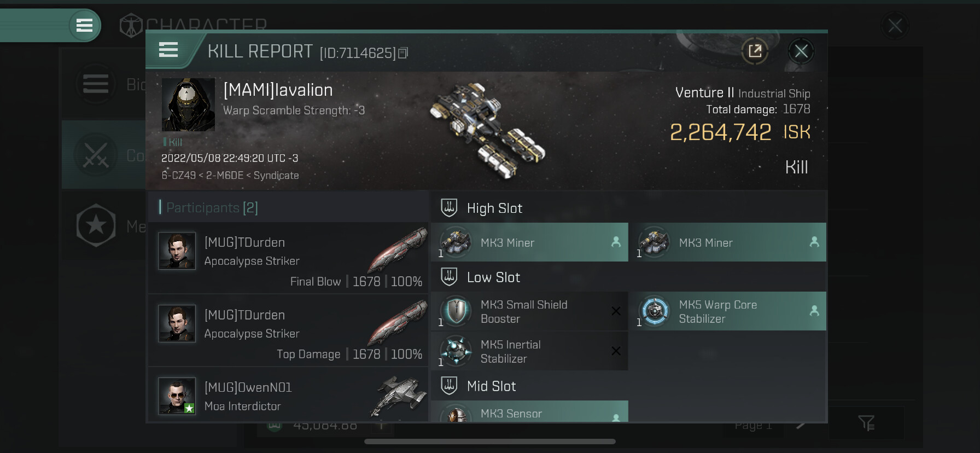
Task: Select MK5 Warp Core Stabilizer module
Action: click(727, 311)
